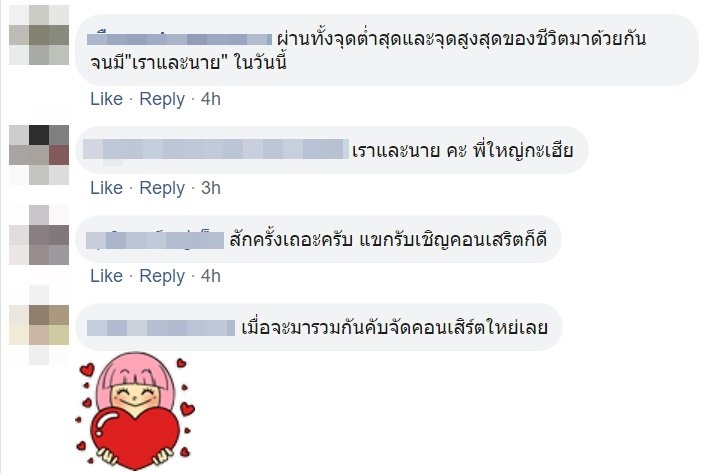
Task: Open the third commenter's profile picture
Action: click(x=39, y=235)
